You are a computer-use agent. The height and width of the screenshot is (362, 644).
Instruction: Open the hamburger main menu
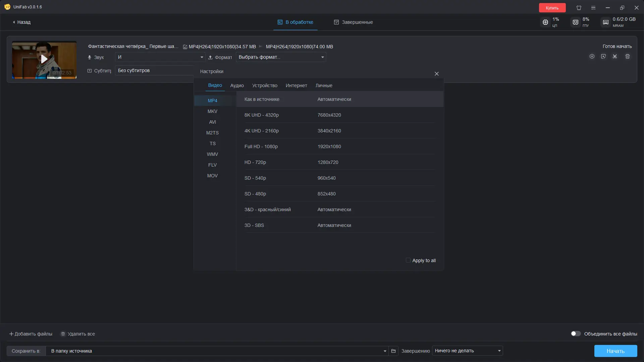593,8
